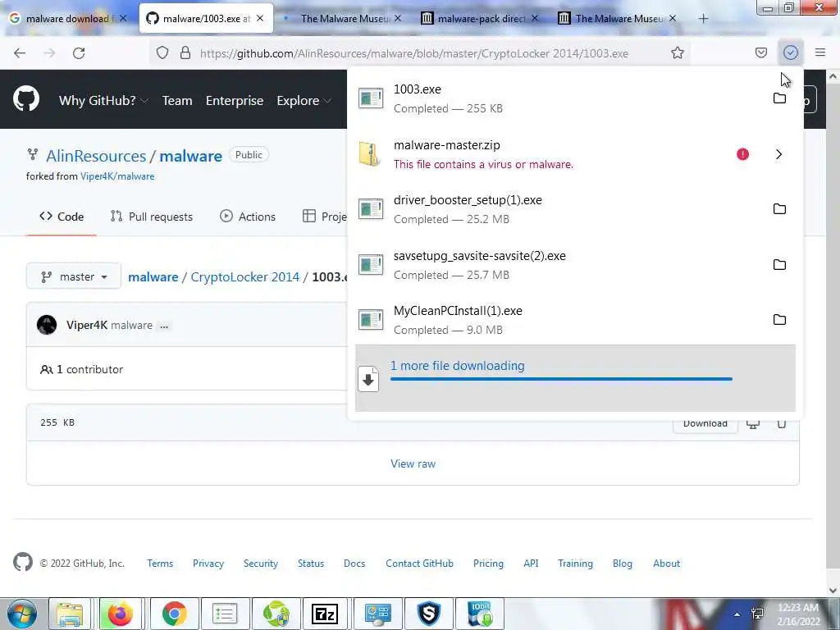Show hidden system tray icons
The width and height of the screenshot is (840, 630).
[737, 614]
